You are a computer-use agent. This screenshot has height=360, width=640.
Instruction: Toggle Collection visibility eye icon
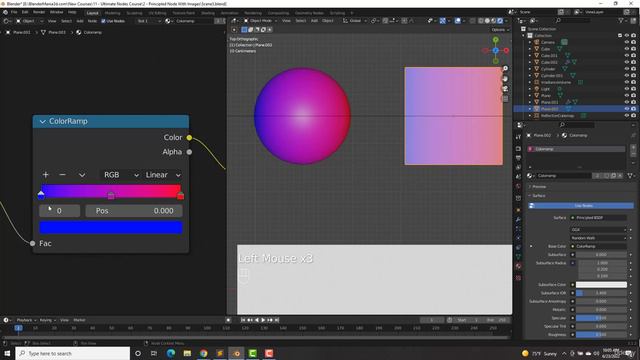(627, 36)
